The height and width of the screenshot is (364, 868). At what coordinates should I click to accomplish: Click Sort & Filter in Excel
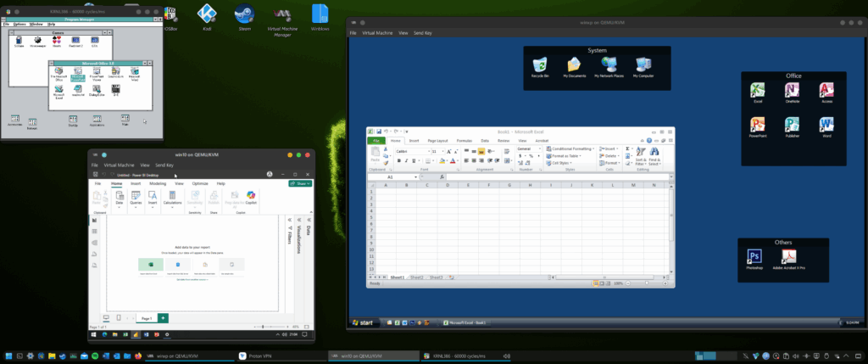tap(641, 155)
